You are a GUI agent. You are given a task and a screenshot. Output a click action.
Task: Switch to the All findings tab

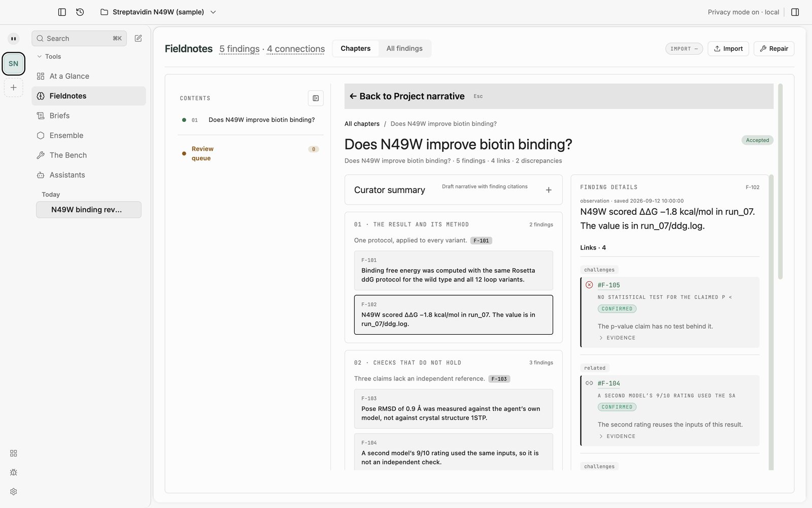(404, 49)
